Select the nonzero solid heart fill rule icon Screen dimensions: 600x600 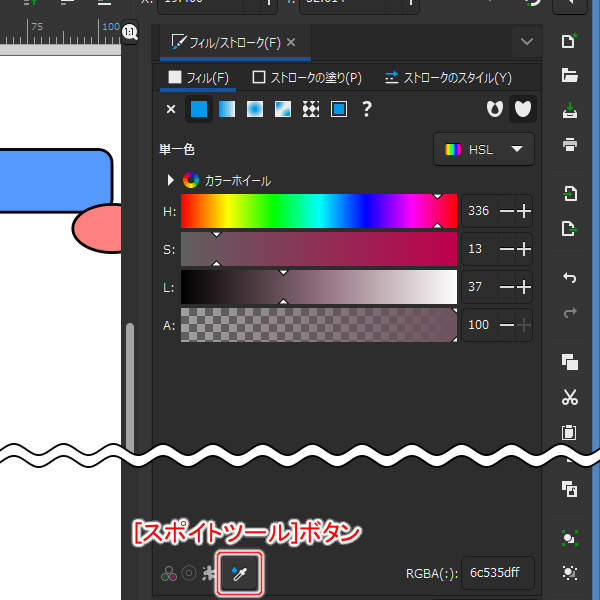523,109
